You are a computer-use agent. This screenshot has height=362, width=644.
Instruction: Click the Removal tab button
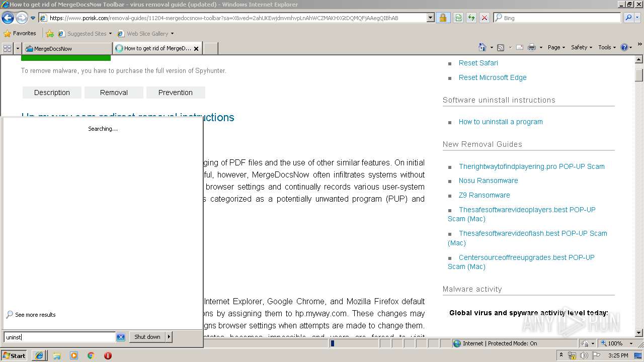click(114, 93)
